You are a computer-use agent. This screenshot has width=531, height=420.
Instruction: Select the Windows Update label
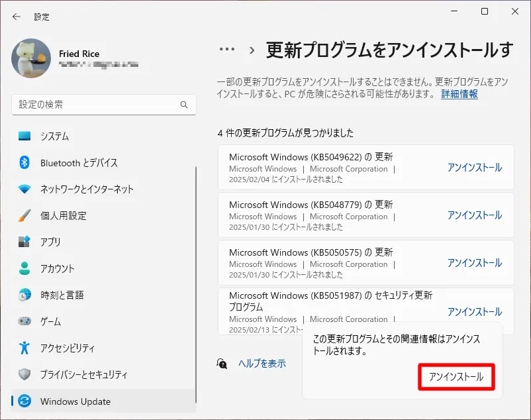(x=75, y=401)
